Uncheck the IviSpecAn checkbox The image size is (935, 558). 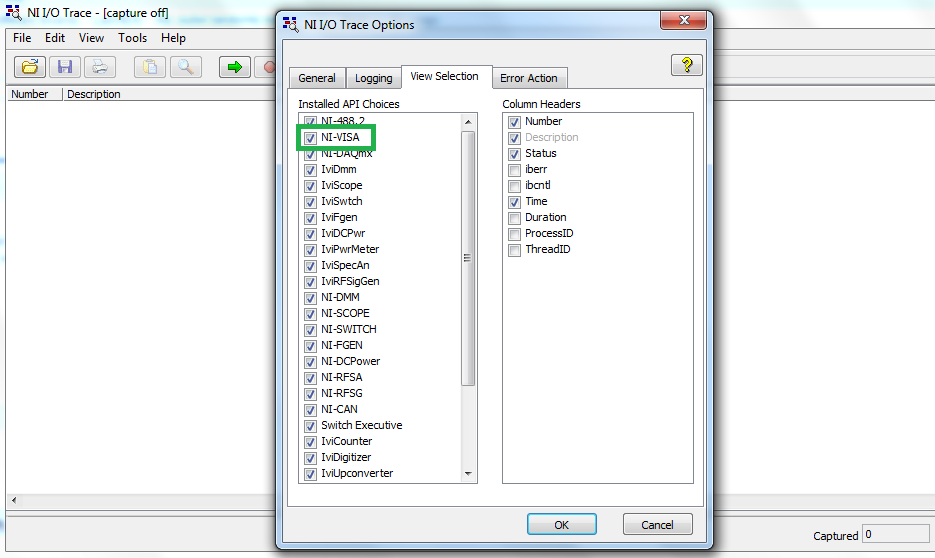pyautogui.click(x=310, y=266)
